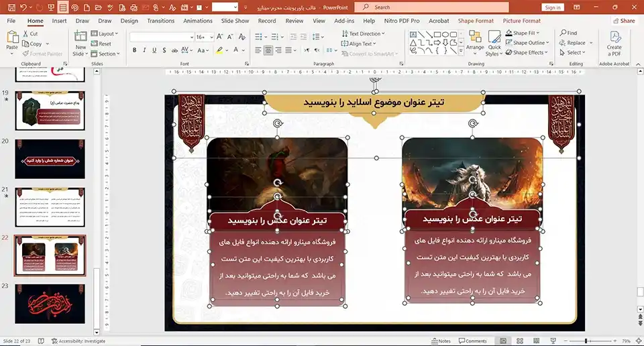Viewport: 644px width, 346px height.
Task: Fit slide to current window
Action: pyautogui.click(x=639, y=341)
